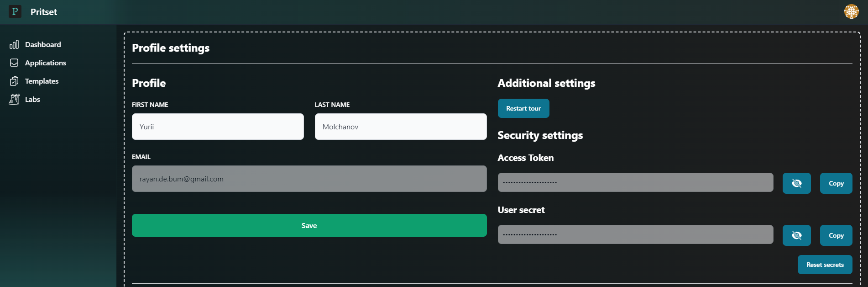Go to Applications in the sidebar
This screenshot has width=868, height=287.
tap(45, 63)
